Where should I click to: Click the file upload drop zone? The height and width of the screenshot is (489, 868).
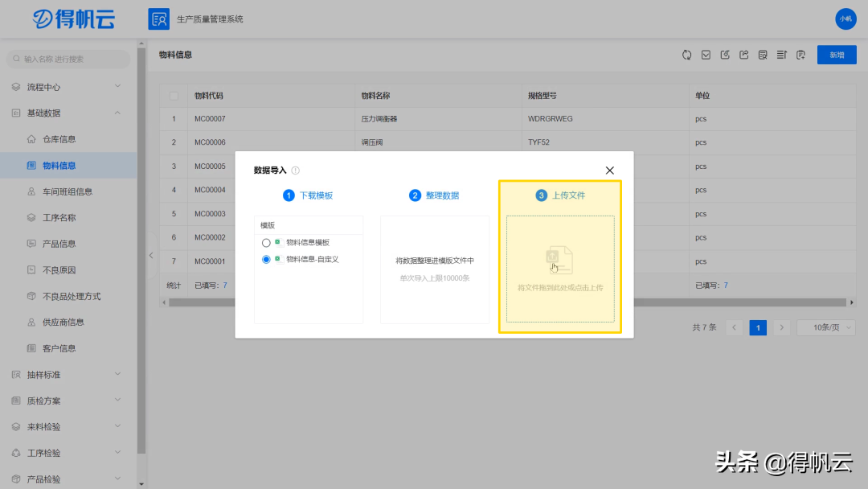pos(560,269)
